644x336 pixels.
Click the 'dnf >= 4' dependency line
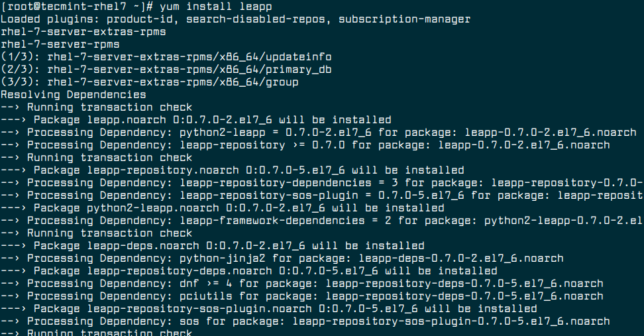click(302, 284)
